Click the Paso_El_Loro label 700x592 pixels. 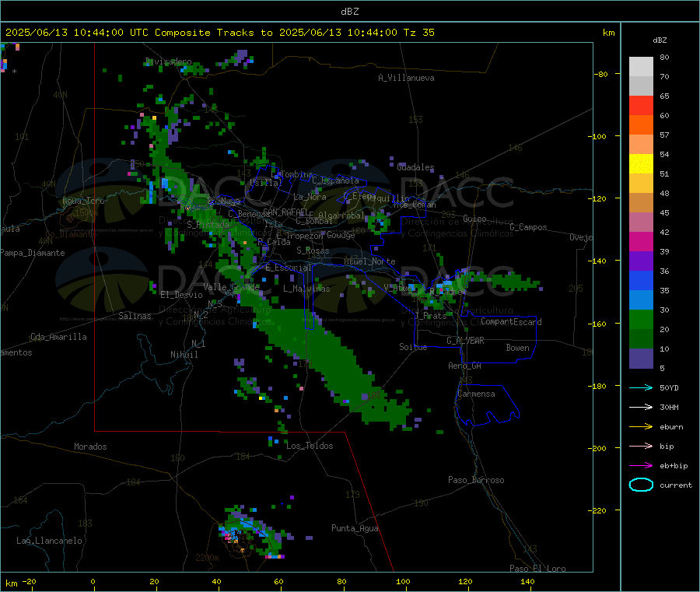(x=537, y=569)
